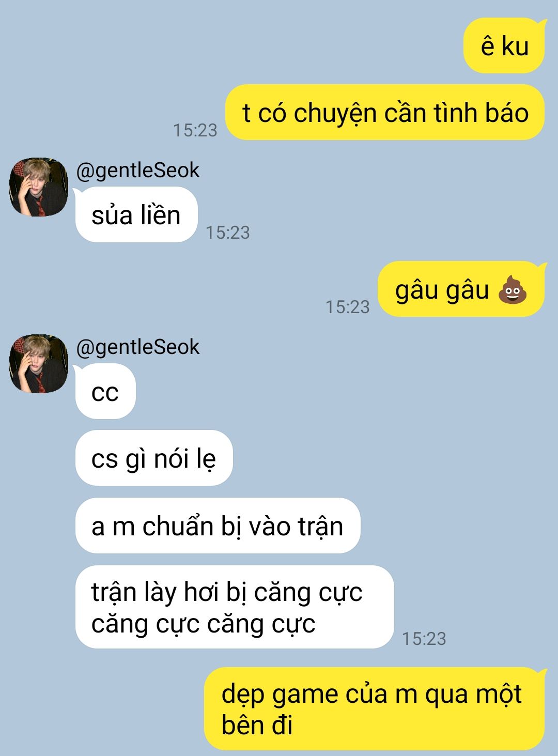Tap the timestamp next to 't có chuyện' message

click(x=195, y=131)
